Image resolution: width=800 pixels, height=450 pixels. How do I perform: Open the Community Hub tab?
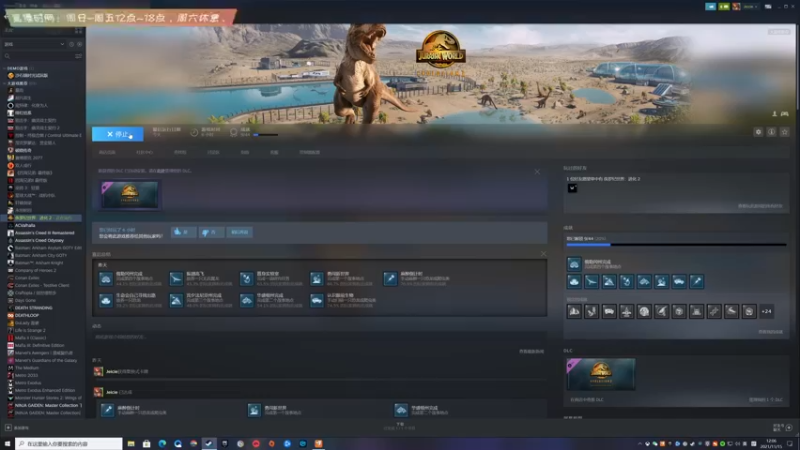coord(144,152)
